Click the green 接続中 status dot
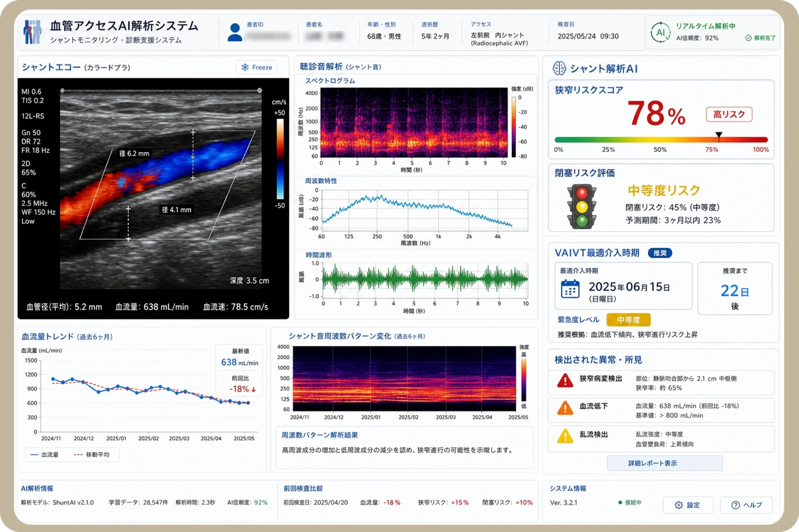 620,502
